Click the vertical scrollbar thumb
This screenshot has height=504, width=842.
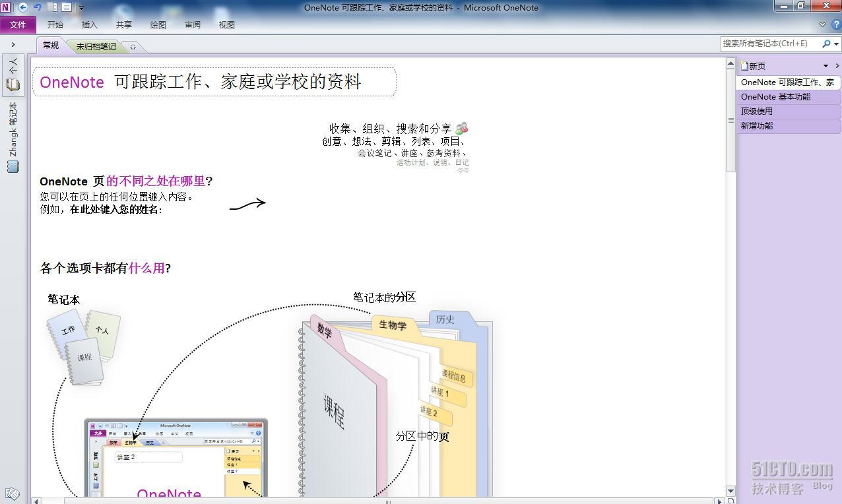[731, 120]
